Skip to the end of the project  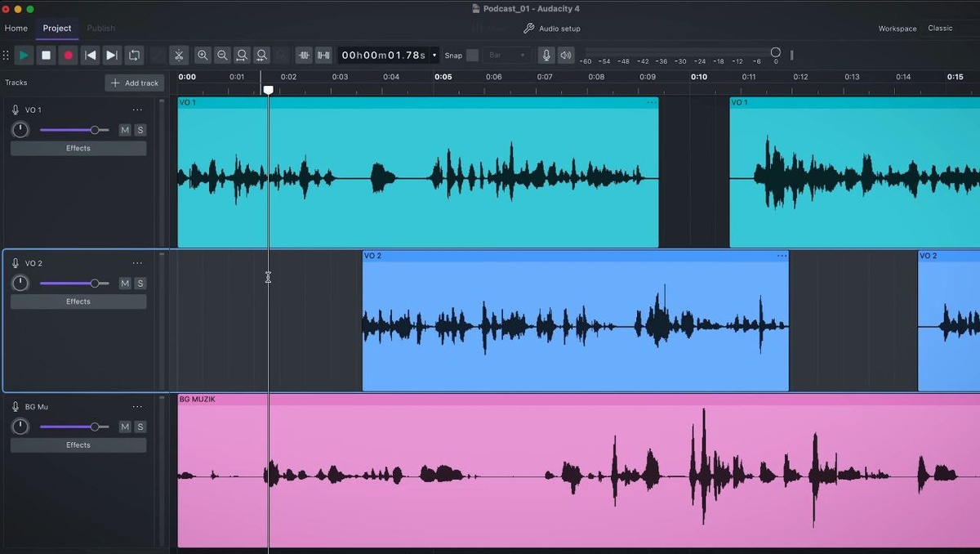[x=112, y=56]
